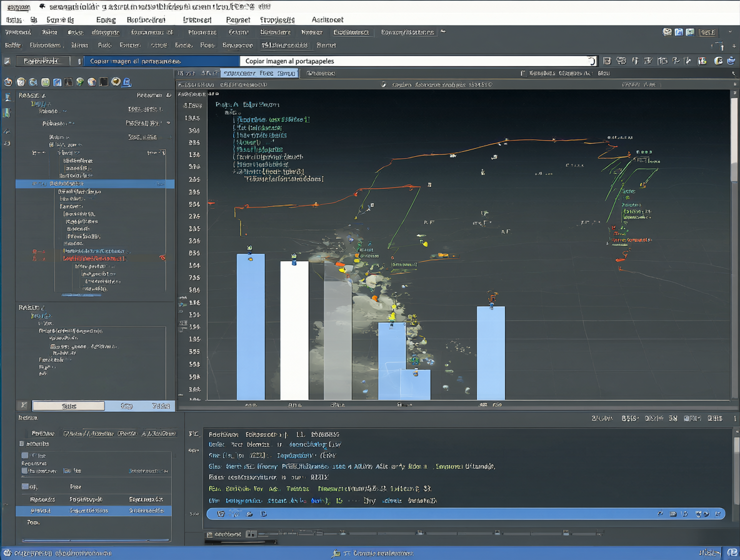Click the beige input field below the left tree
Image resolution: width=740 pixels, height=560 pixels.
point(68,406)
